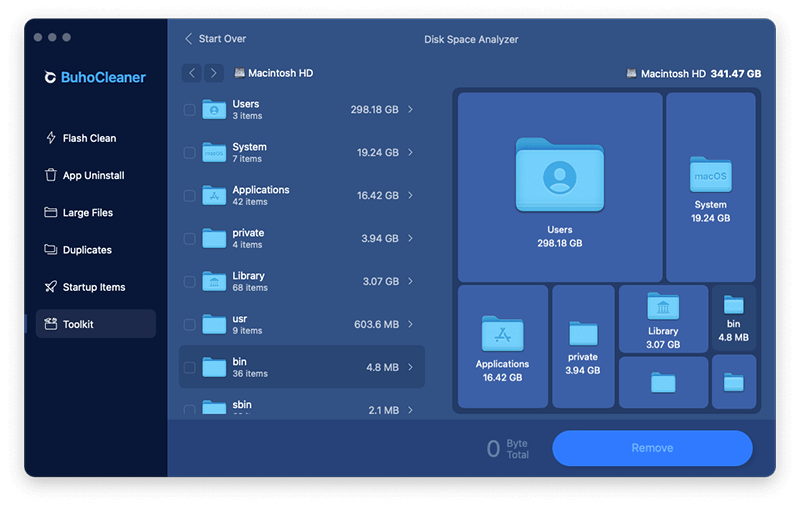Click the 16.42 GB size in Applications row
Screen dimensions: 800x507
click(x=378, y=195)
